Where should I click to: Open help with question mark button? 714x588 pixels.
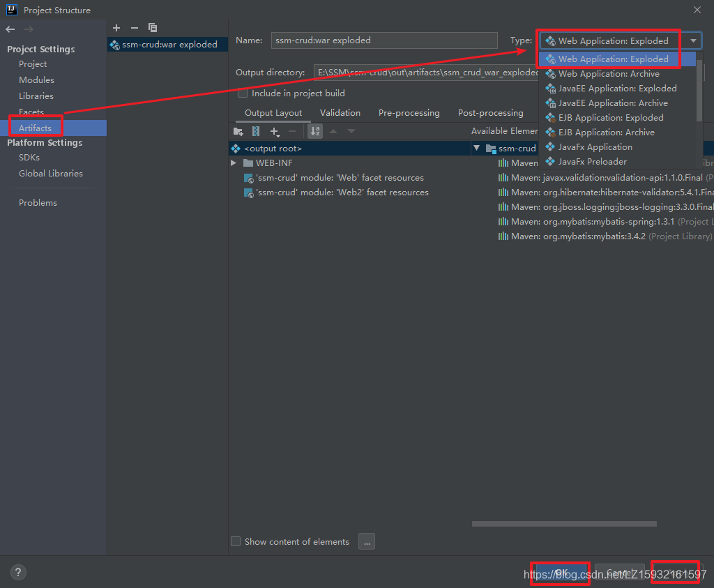(18, 572)
